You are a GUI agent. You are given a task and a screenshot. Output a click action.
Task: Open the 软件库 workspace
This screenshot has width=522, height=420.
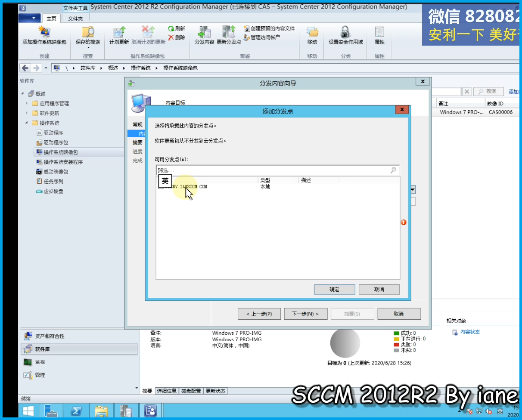(79, 349)
